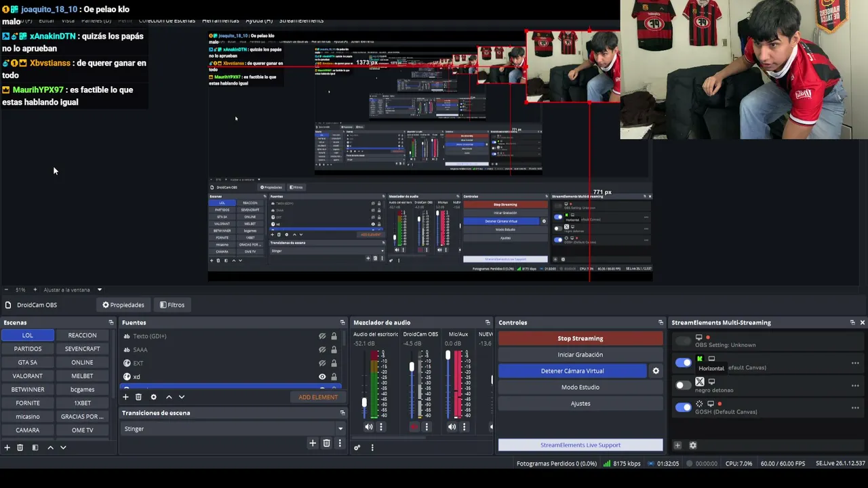Delete the Stinger transition with the trash icon
Viewport: 868px width, 488px height.
(326, 443)
